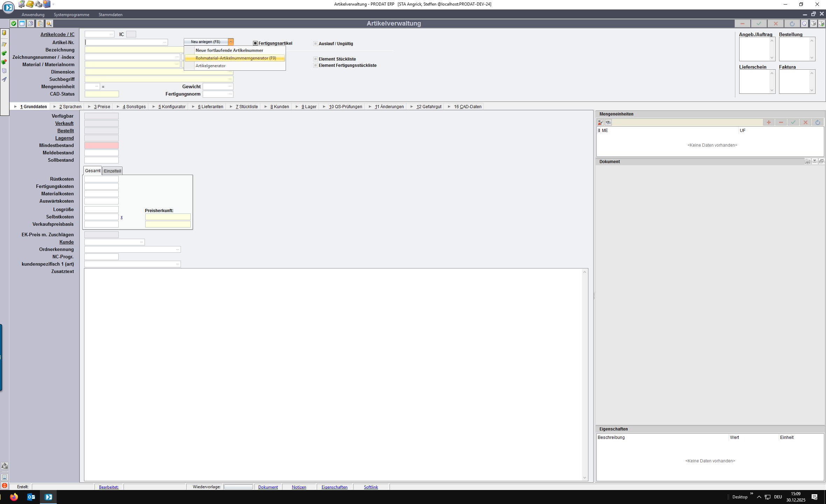Enable the Auslauf / Ungültig checkbox

coord(315,44)
